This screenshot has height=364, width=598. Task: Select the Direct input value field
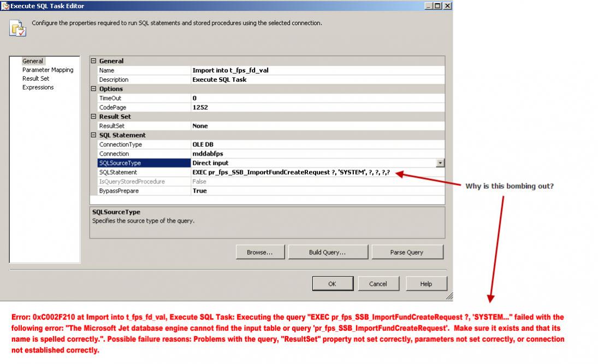313,163
